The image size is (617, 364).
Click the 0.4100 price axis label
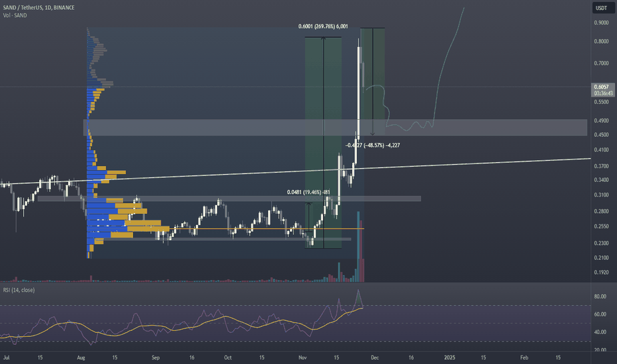click(x=601, y=150)
